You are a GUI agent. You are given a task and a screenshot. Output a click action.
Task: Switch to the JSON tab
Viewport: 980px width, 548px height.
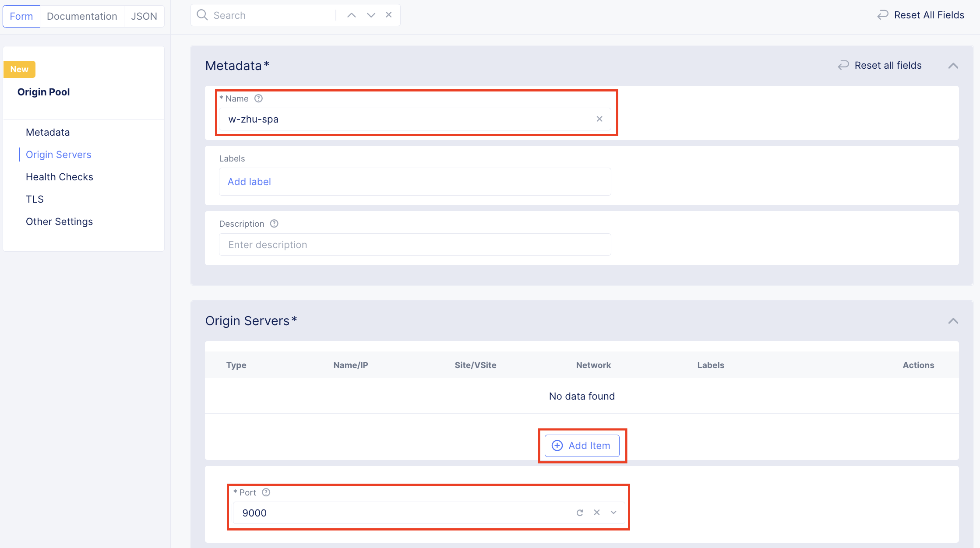(x=144, y=16)
